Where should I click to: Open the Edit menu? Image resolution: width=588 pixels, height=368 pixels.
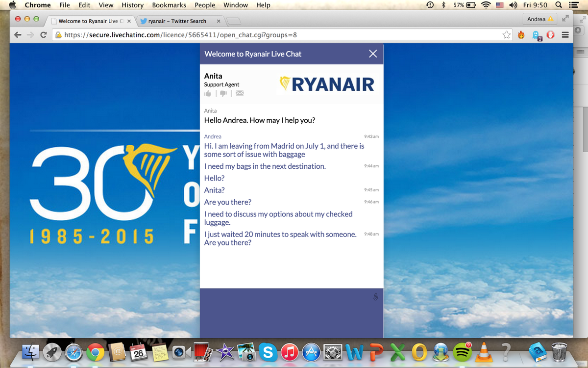[84, 5]
